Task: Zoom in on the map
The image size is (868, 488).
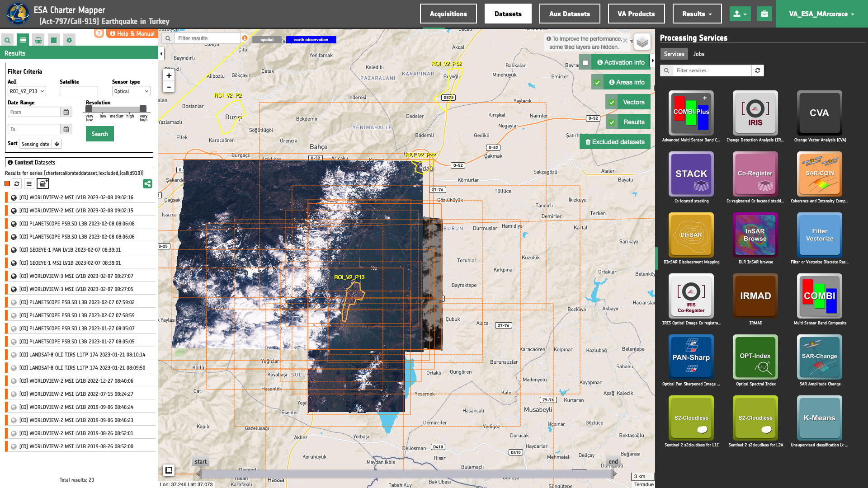Action: [x=169, y=75]
